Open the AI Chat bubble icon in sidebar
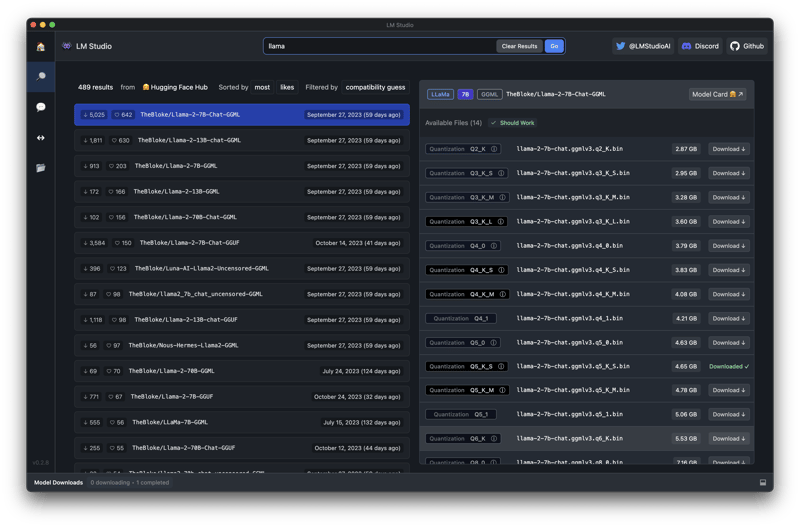The width and height of the screenshot is (800, 527). [x=41, y=107]
